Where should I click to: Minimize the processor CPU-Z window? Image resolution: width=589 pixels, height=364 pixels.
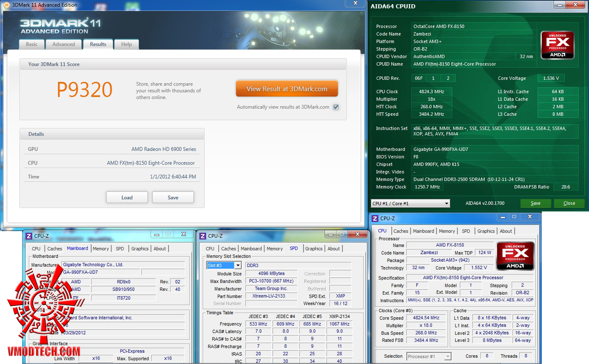(502, 217)
